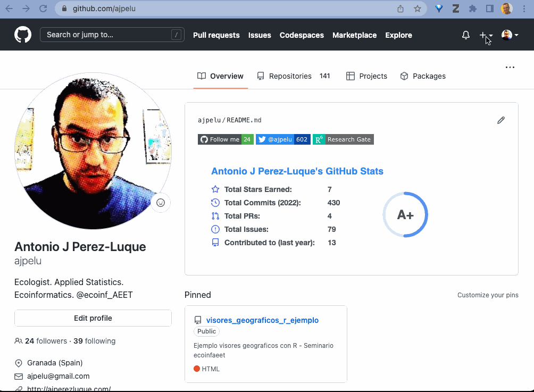Open the Projects tab

[366, 76]
